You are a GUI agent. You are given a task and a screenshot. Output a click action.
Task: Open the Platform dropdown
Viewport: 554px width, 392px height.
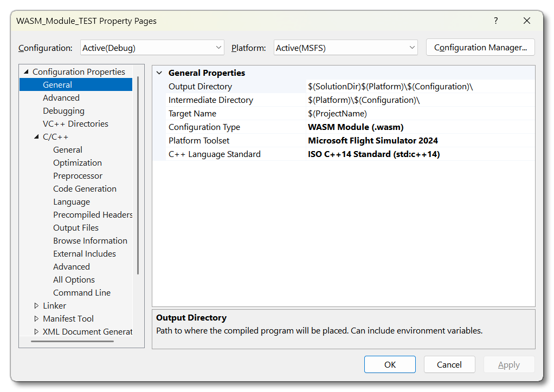point(345,48)
